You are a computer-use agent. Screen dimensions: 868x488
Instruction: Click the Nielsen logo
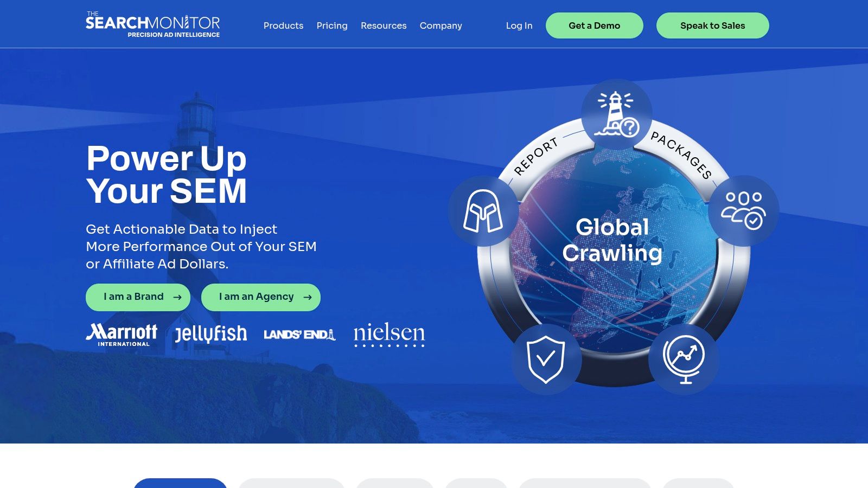[x=390, y=335]
